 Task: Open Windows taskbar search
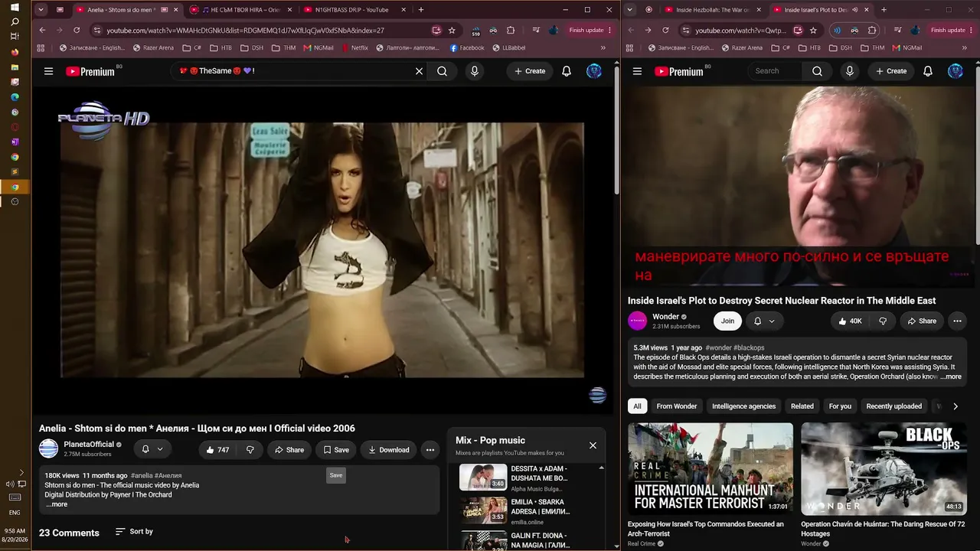point(15,22)
